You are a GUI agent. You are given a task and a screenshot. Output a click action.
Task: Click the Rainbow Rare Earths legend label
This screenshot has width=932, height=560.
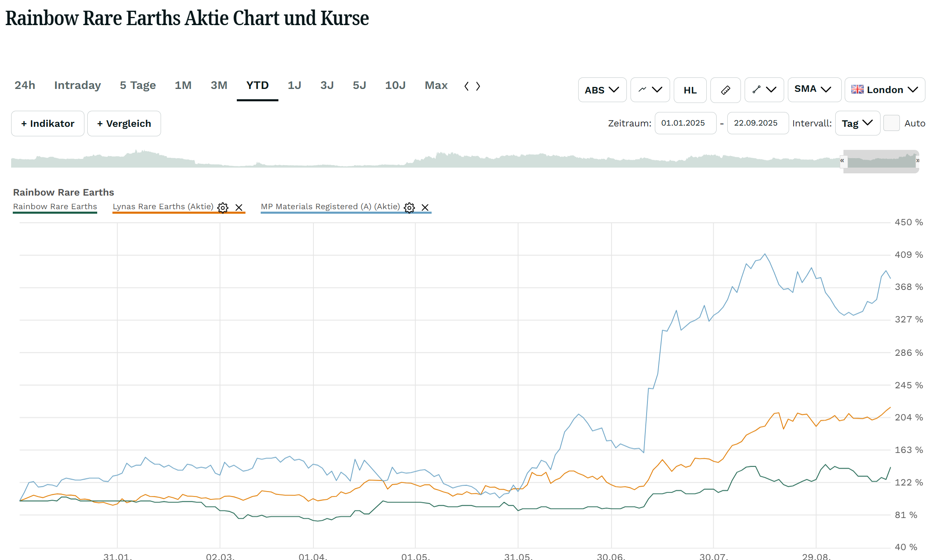(x=55, y=207)
